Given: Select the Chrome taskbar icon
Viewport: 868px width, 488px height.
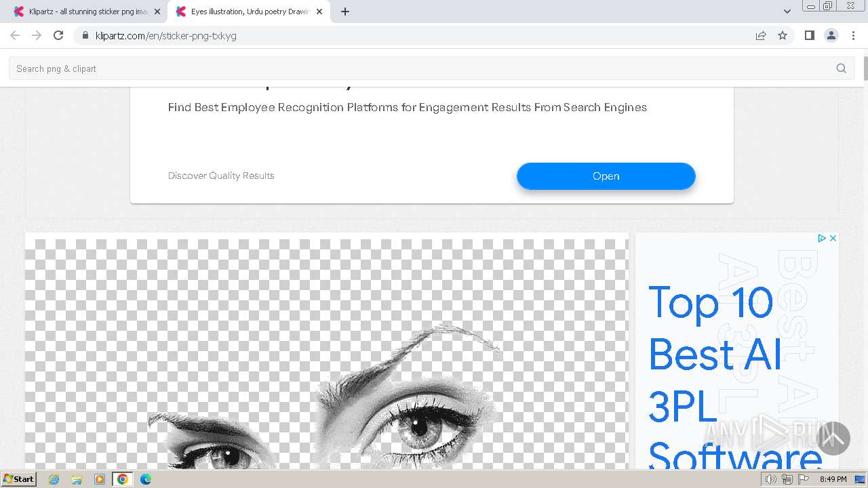Looking at the screenshot, I should (123, 479).
